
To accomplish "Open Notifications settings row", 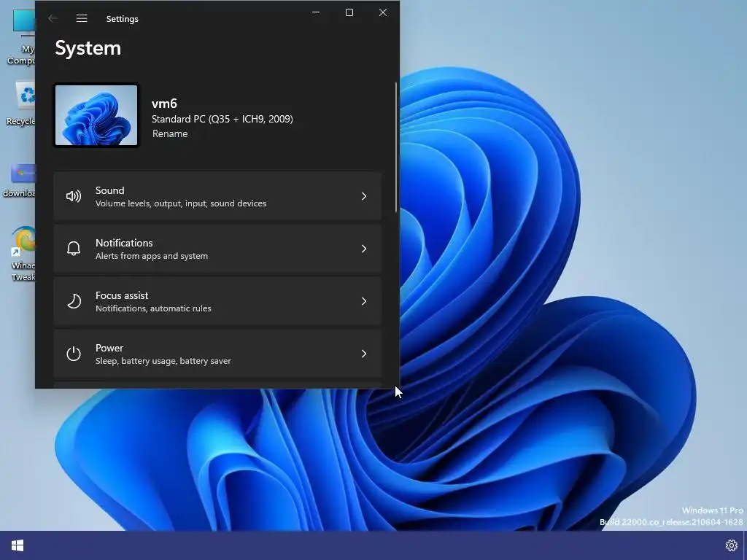I will 217,249.
